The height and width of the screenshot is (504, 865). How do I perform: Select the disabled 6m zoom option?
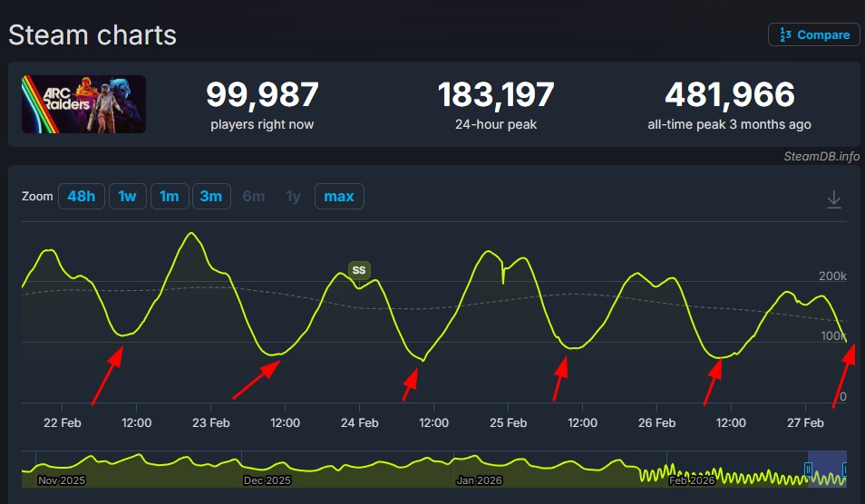click(x=254, y=197)
